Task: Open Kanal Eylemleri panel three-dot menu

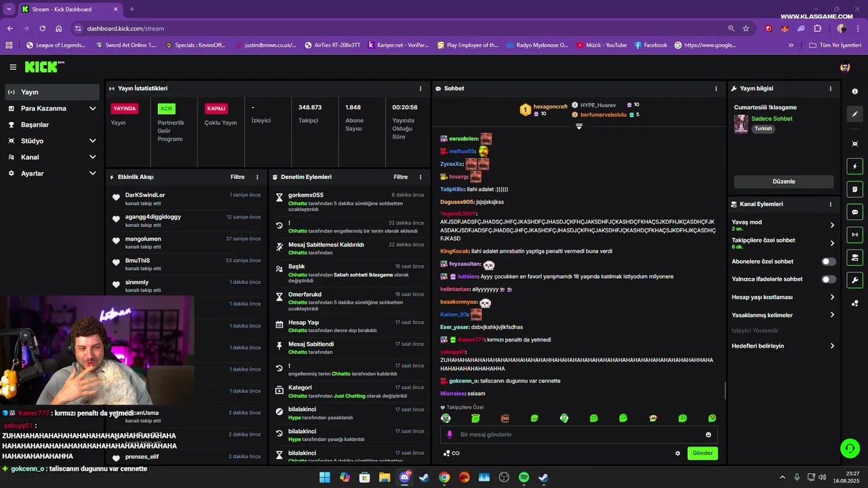Action: click(831, 204)
